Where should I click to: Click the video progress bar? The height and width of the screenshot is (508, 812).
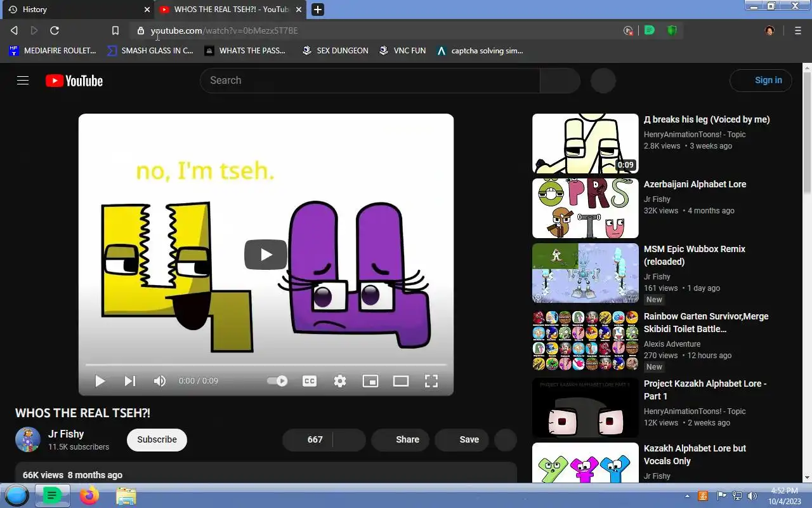pos(266,365)
